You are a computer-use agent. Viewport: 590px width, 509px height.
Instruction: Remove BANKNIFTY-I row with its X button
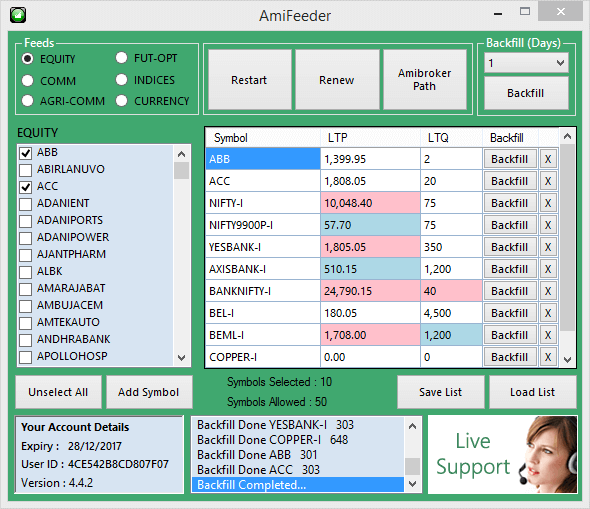[548, 291]
